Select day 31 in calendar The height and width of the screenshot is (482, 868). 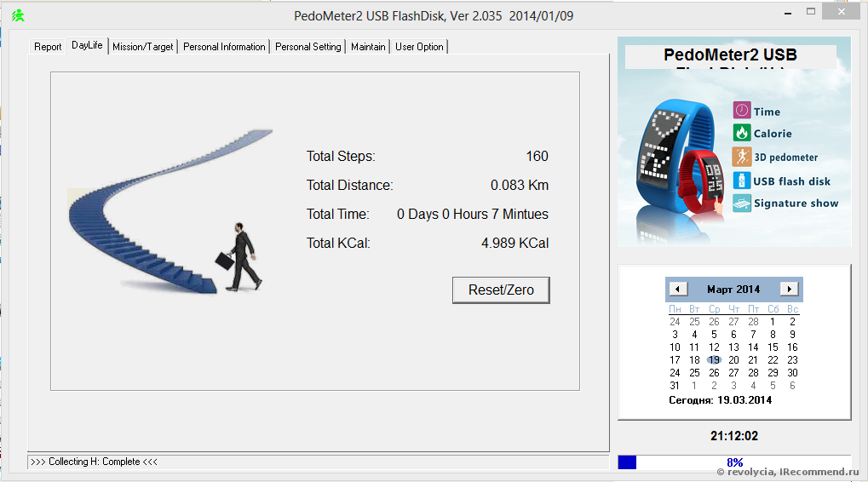point(675,385)
